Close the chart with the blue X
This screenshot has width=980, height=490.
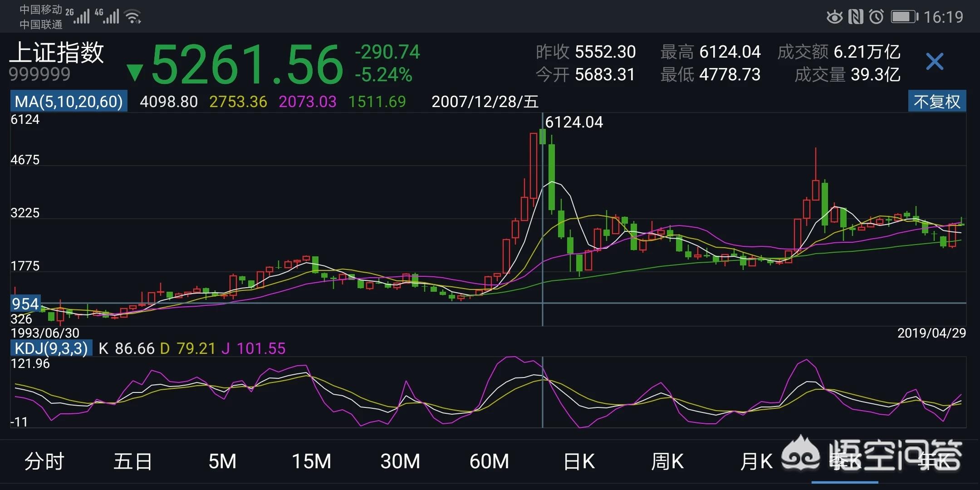click(934, 62)
